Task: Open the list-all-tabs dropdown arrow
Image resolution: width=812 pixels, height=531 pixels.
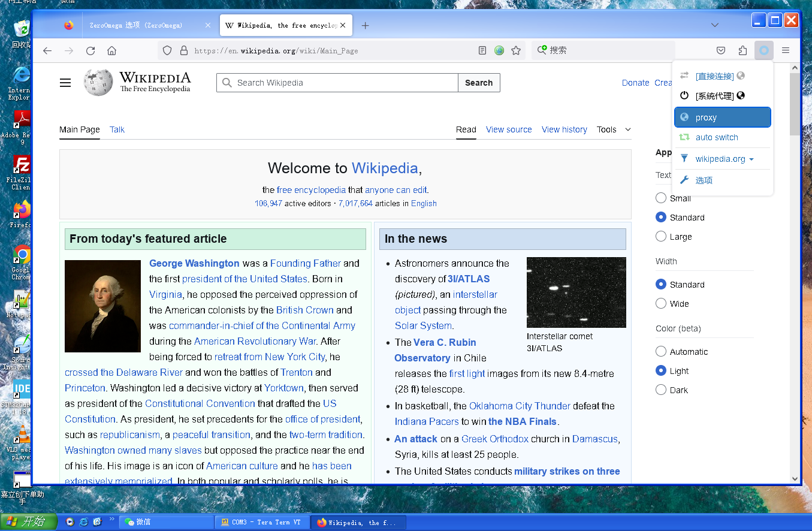Action: pyautogui.click(x=714, y=25)
